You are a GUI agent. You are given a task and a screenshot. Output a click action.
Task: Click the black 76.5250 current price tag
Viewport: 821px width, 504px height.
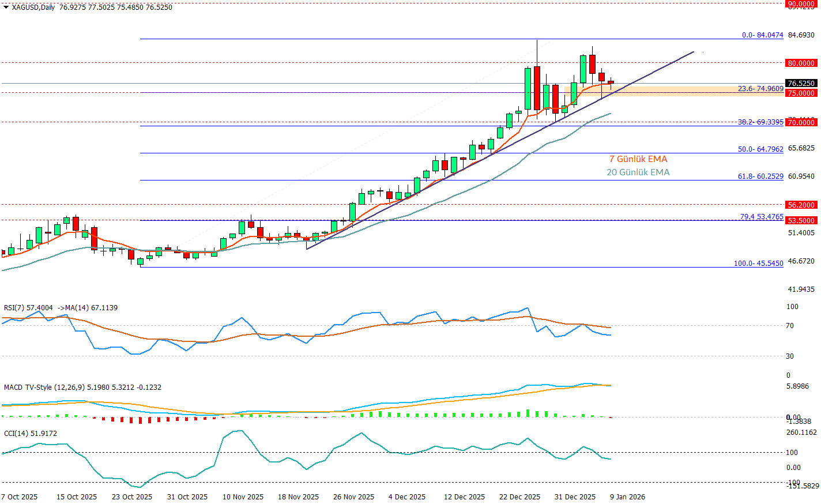pos(801,84)
